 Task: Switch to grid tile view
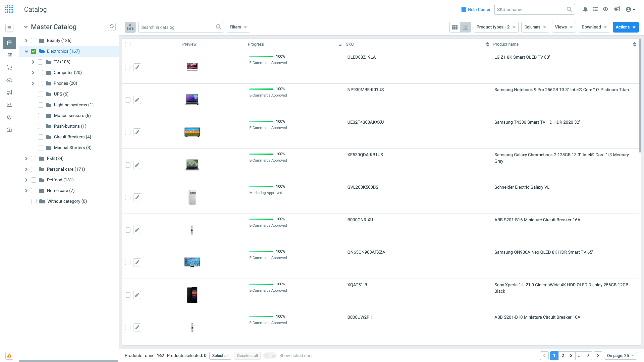(455, 27)
